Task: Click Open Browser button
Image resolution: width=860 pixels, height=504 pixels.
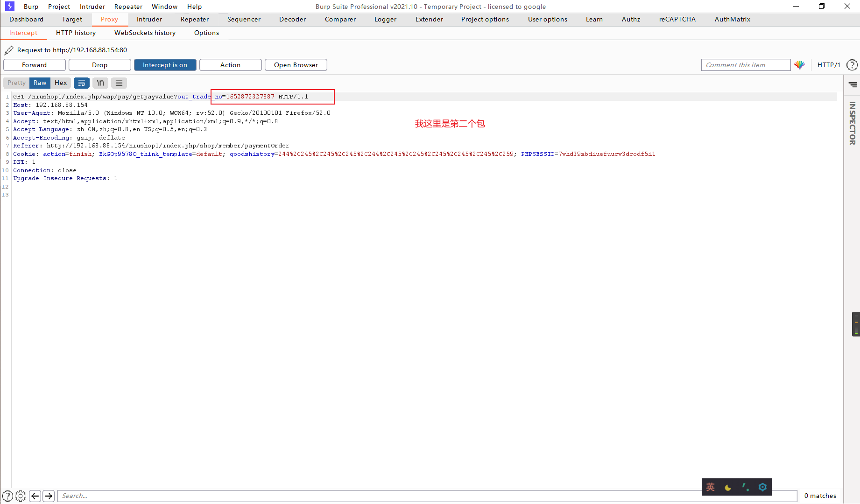Action: [296, 65]
